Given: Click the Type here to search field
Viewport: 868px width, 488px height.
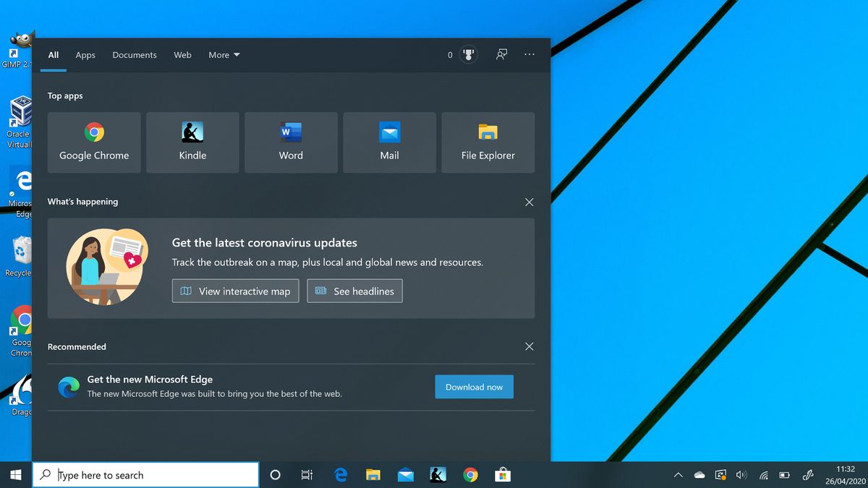Looking at the screenshot, I should 145,475.
